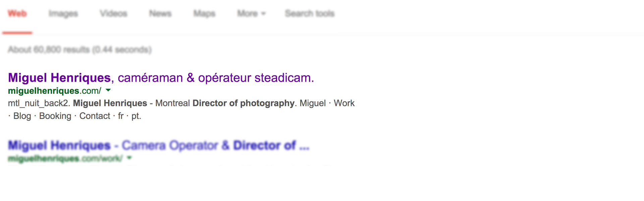The image size is (644, 201).
Task: Click the mtl_nuit_back2 snippet text
Action: pyautogui.click(x=39, y=103)
